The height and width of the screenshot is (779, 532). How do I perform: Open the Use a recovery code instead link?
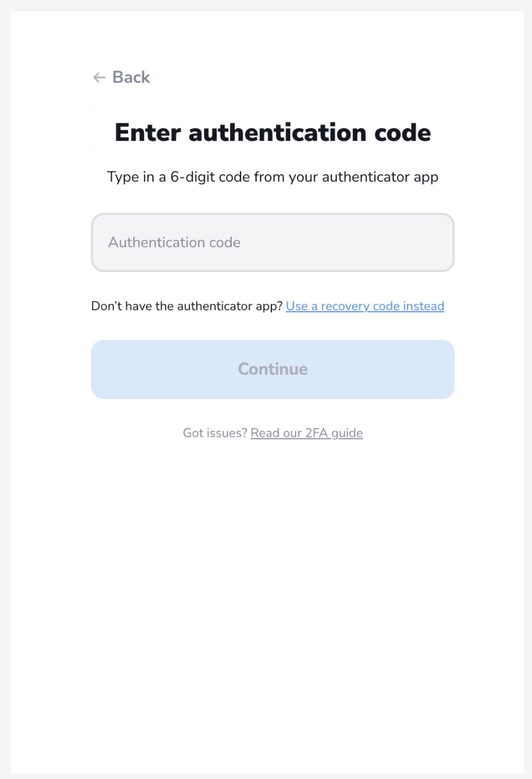[x=365, y=306]
